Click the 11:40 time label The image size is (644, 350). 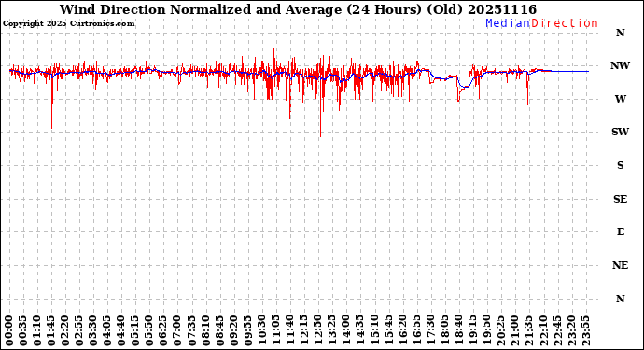point(290,330)
